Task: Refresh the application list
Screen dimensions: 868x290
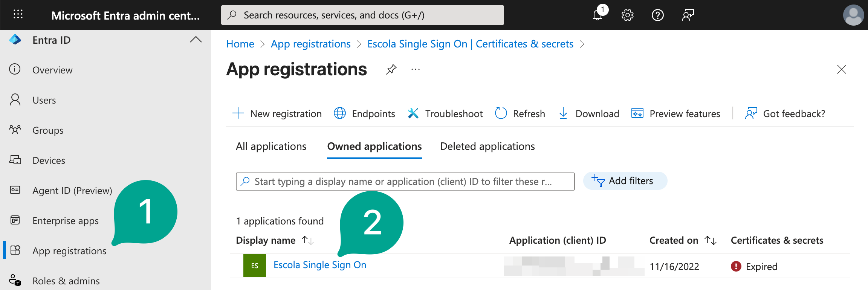Action: pos(520,113)
